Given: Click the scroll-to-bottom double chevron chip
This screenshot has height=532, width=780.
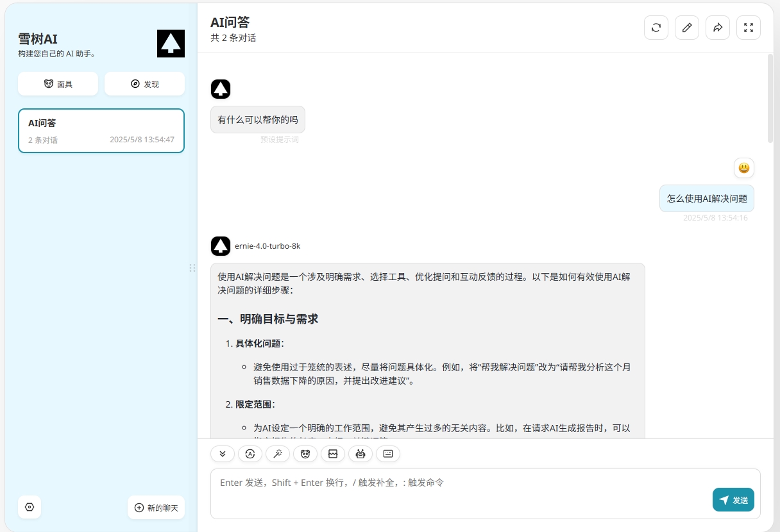Looking at the screenshot, I should tap(223, 454).
